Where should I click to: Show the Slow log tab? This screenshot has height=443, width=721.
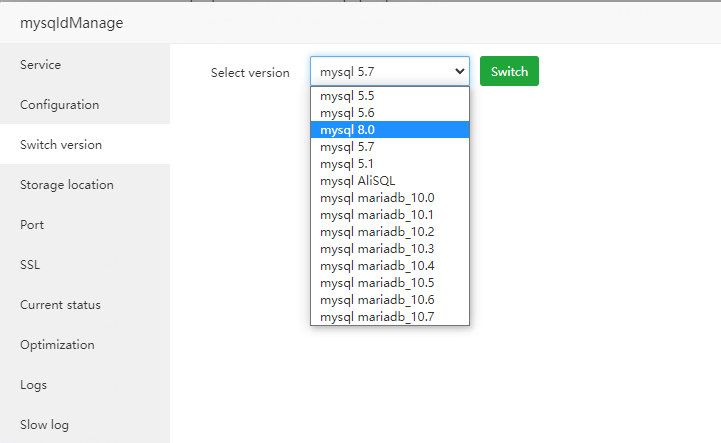(44, 425)
